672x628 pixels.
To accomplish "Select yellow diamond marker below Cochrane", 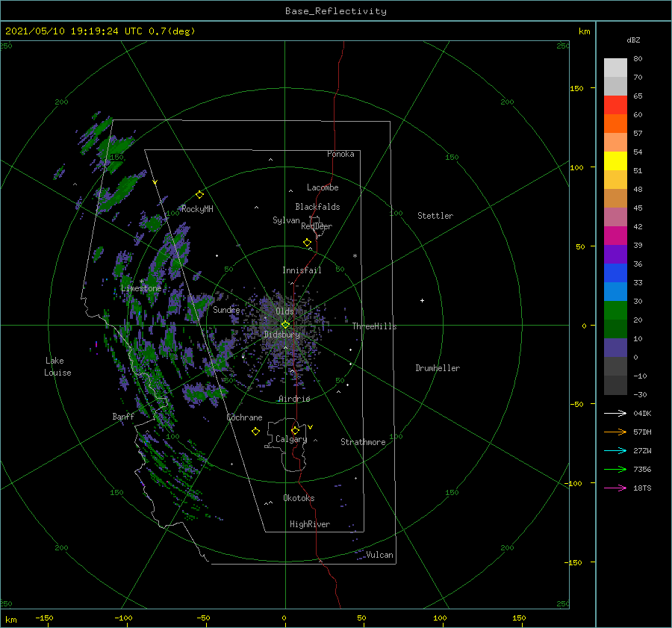I will 255,432.
